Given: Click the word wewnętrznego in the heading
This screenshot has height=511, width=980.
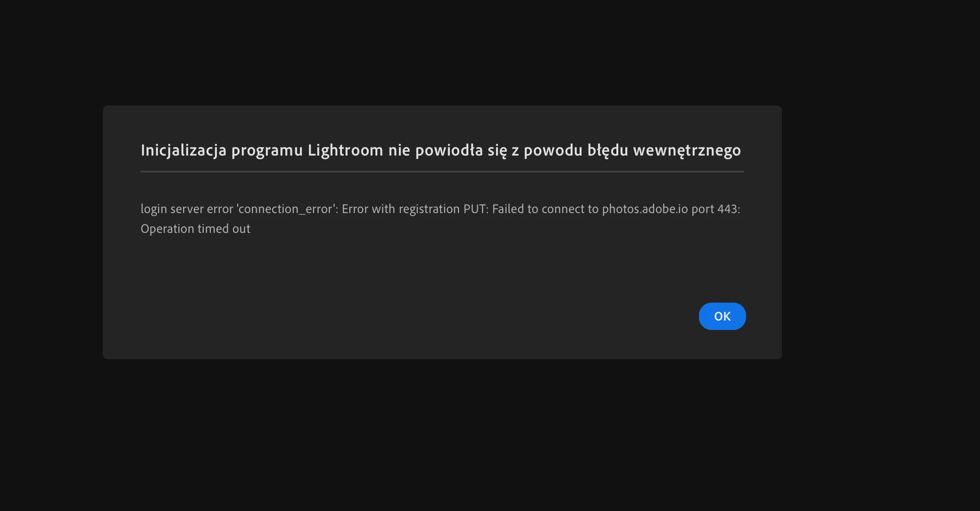Looking at the screenshot, I should click(x=687, y=150).
